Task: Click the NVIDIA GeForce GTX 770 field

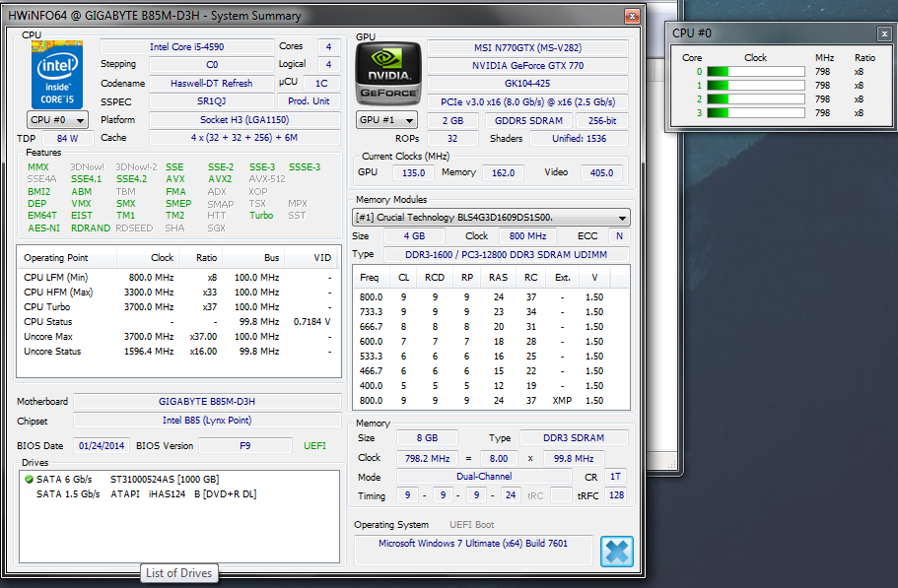Action: pos(527,66)
